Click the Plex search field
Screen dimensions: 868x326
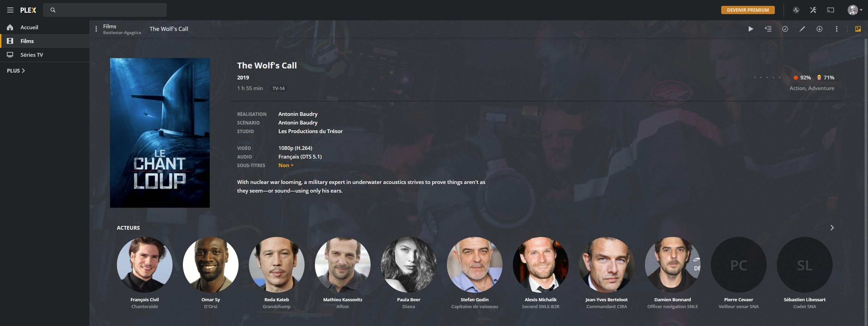pyautogui.click(x=105, y=10)
